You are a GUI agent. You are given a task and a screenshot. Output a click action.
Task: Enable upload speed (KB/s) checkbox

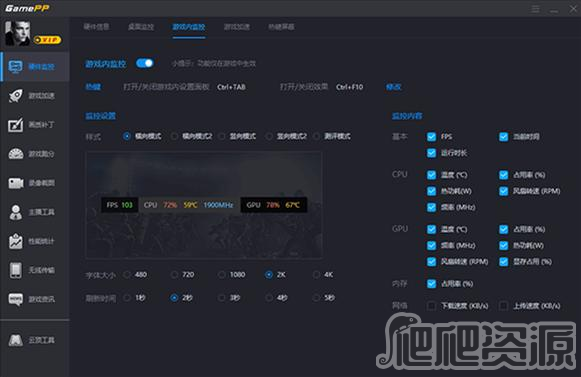(504, 306)
